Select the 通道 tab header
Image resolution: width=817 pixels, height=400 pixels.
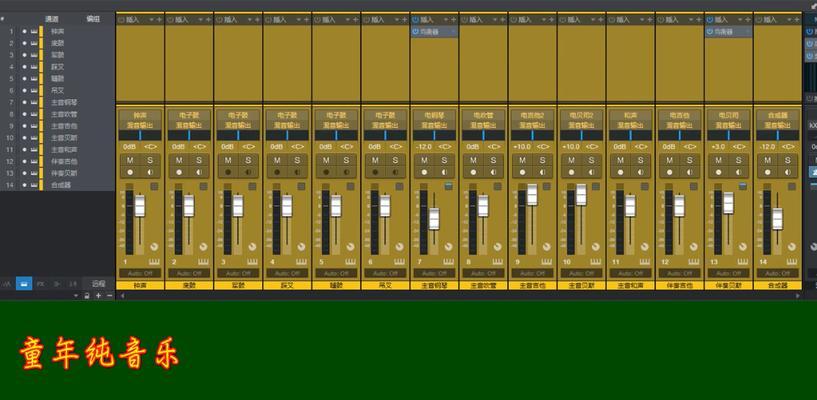coord(52,19)
